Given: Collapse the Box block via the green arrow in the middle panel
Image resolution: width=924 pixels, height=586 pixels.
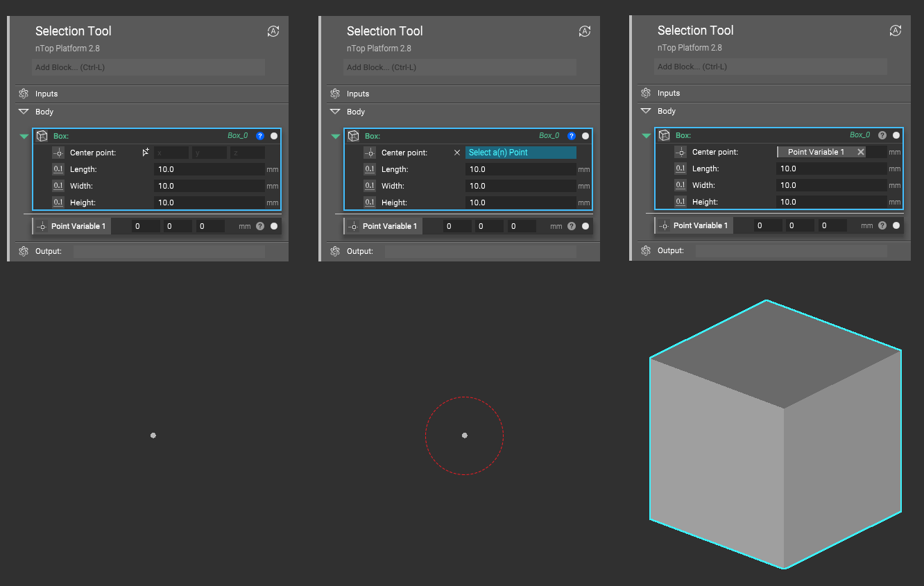Looking at the screenshot, I should point(336,137).
